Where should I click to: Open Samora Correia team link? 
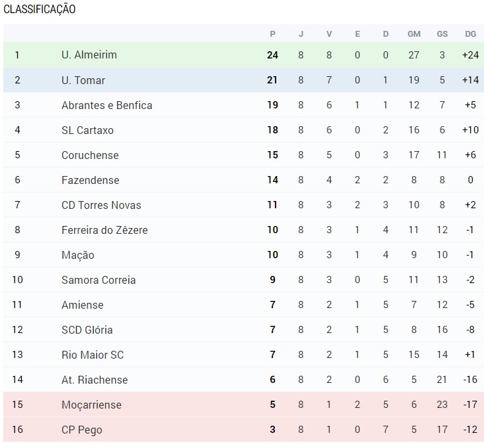click(x=99, y=280)
